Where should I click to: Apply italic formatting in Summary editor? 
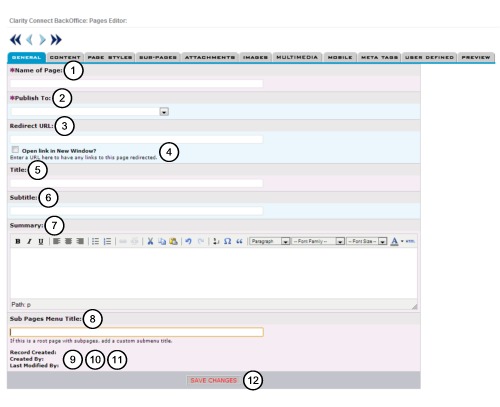29,241
